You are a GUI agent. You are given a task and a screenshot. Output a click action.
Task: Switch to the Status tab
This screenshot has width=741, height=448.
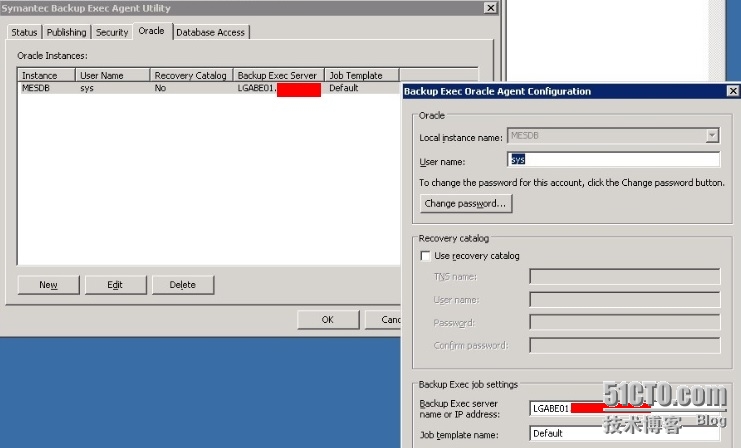pos(24,32)
